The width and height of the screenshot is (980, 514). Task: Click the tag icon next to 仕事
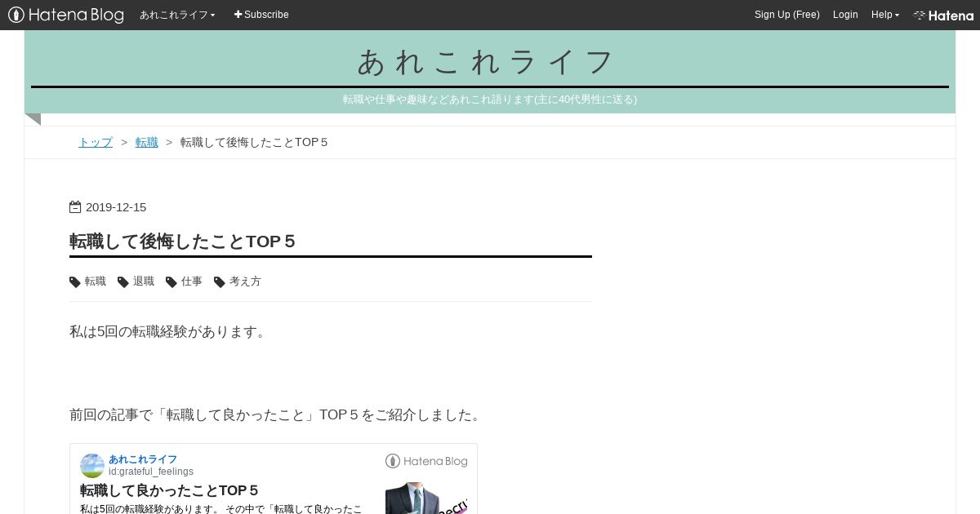[x=171, y=282]
